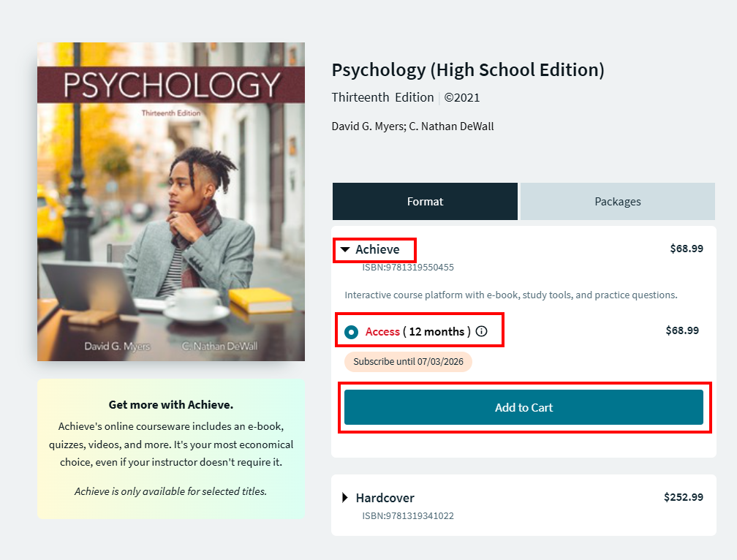The width and height of the screenshot is (737, 560).
Task: Click the Hardcover format label
Action: coord(385,498)
